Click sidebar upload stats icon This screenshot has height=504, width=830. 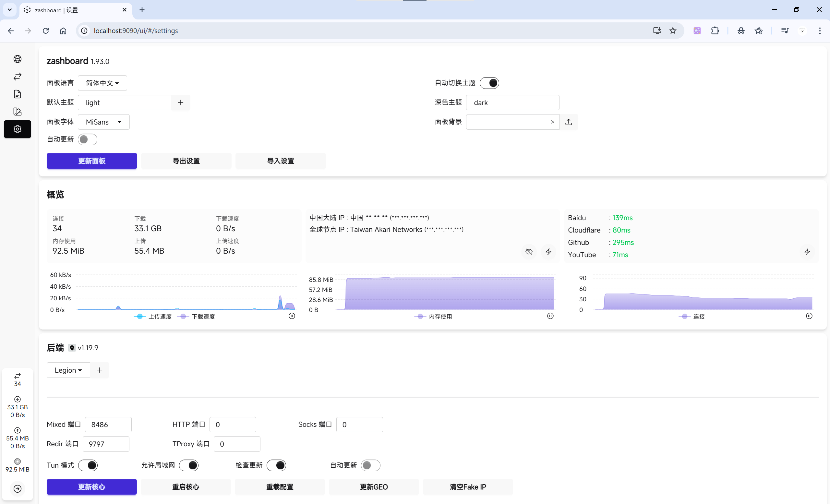click(x=18, y=430)
